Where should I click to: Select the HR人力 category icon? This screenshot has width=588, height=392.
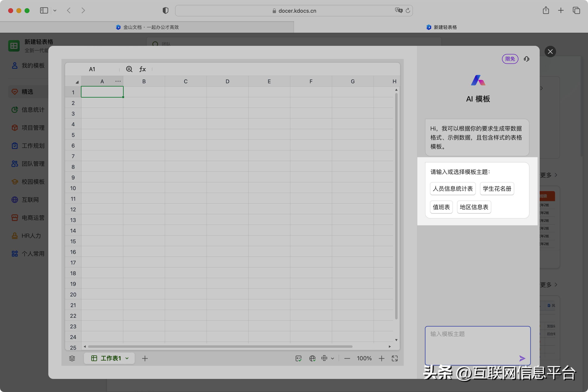tap(15, 235)
